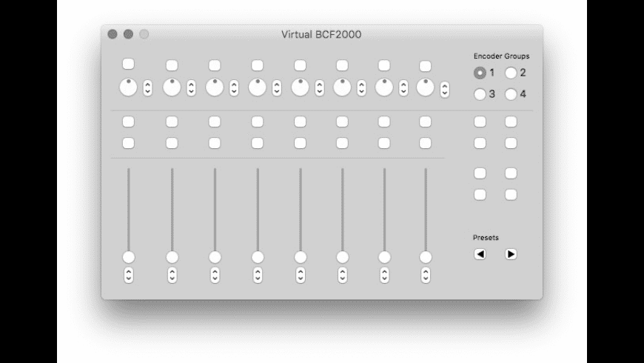Click the stepper below channel 6 fader
The height and width of the screenshot is (363, 644).
(343, 275)
